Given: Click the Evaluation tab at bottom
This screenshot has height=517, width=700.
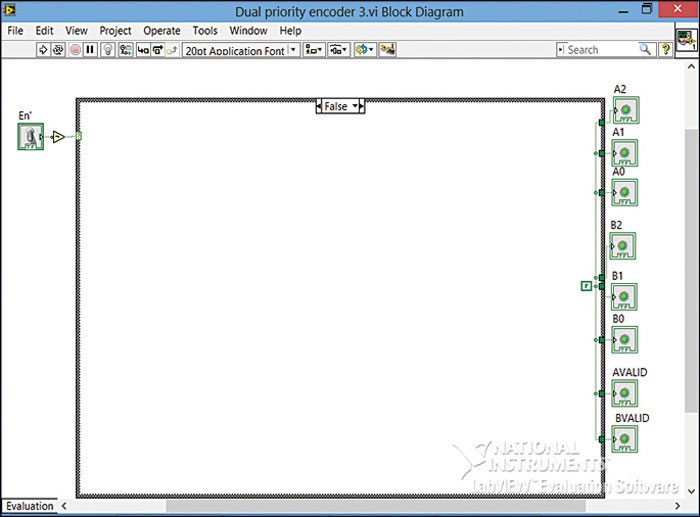Looking at the screenshot, I should coord(29,506).
